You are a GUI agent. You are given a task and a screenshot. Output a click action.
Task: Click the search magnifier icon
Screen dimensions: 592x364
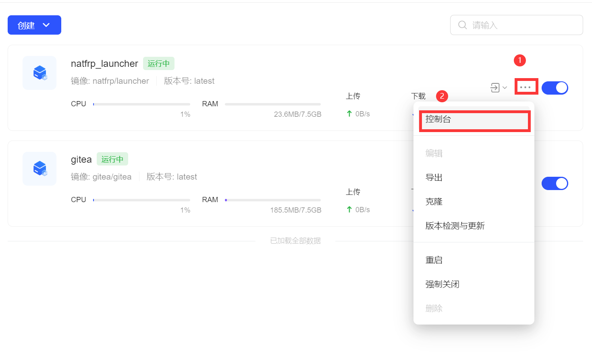click(x=463, y=25)
